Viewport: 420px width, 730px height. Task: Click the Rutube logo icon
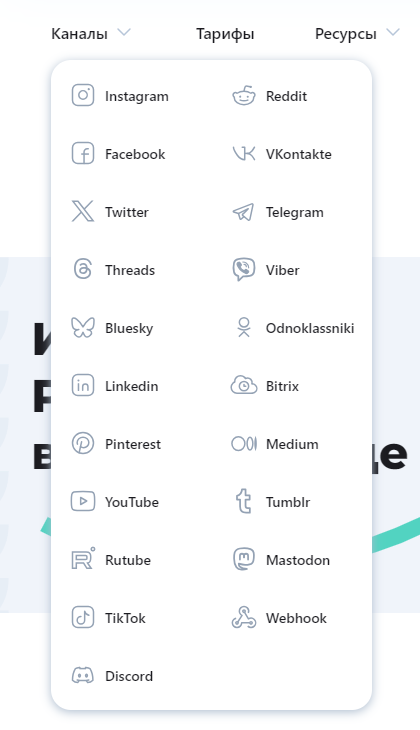[83, 558]
